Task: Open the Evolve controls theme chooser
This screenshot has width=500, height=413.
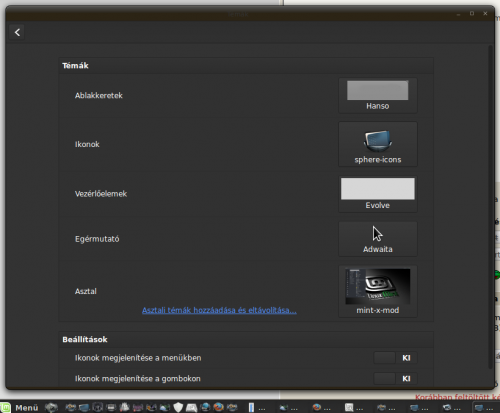Action: (x=378, y=194)
